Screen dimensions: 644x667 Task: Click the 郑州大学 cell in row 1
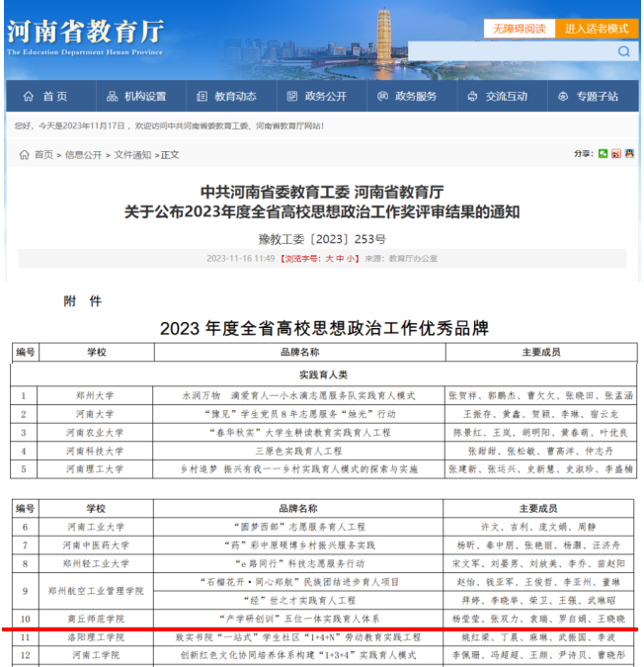click(95, 395)
